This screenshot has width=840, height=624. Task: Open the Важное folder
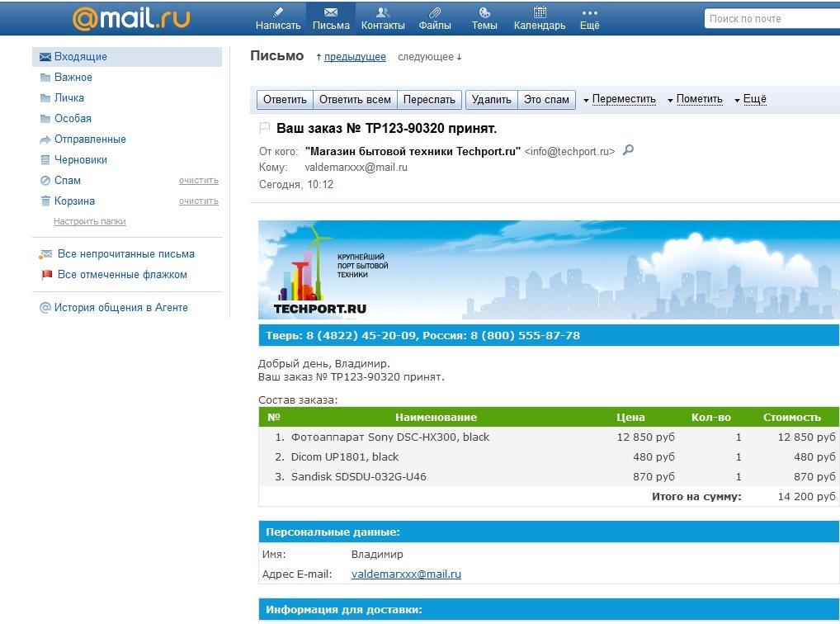[73, 78]
